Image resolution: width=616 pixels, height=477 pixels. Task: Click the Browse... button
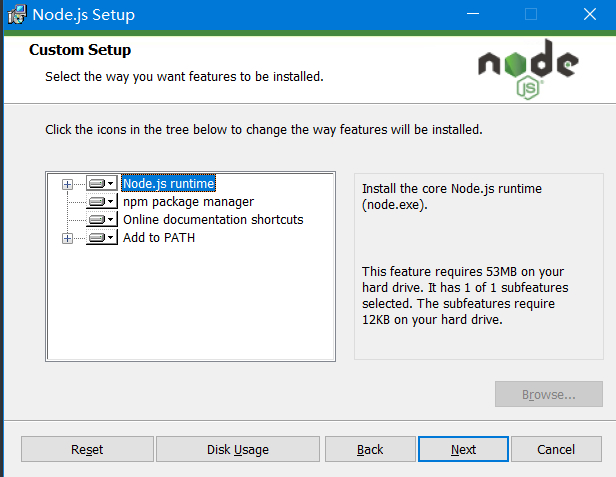point(548,394)
